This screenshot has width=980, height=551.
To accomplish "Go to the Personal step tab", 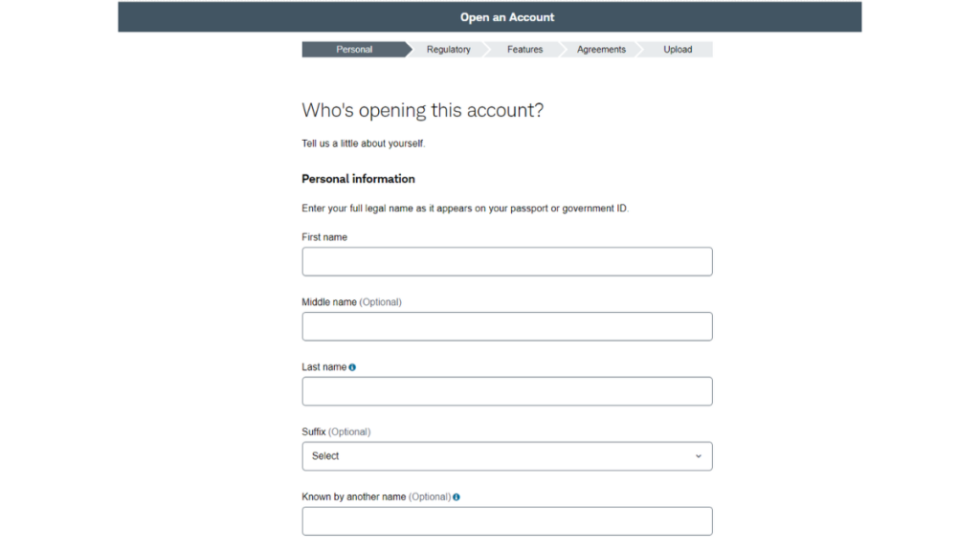I will 354,50.
